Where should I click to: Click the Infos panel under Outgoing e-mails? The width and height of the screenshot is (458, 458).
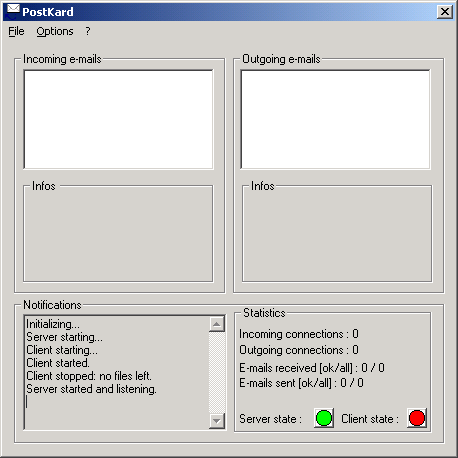pos(337,233)
